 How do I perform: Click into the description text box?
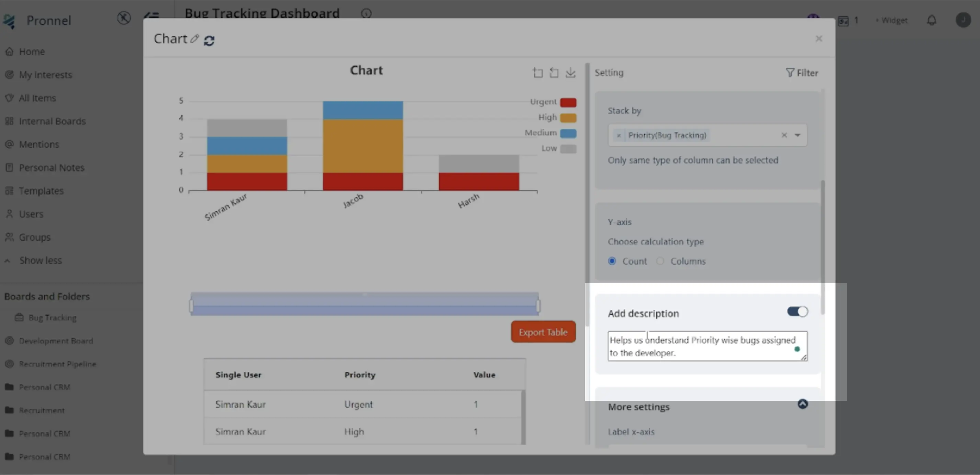(707, 346)
